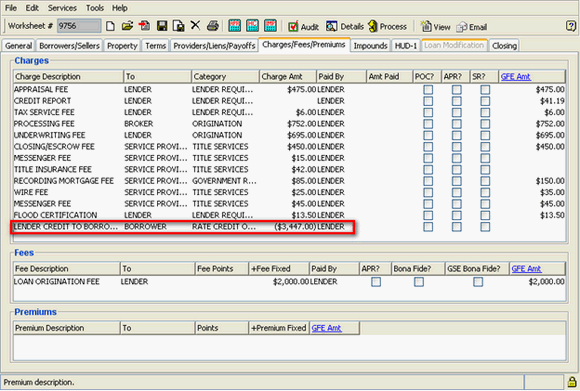Toggle POC? for PROCESSING FEE
The image size is (580, 391).
(428, 124)
